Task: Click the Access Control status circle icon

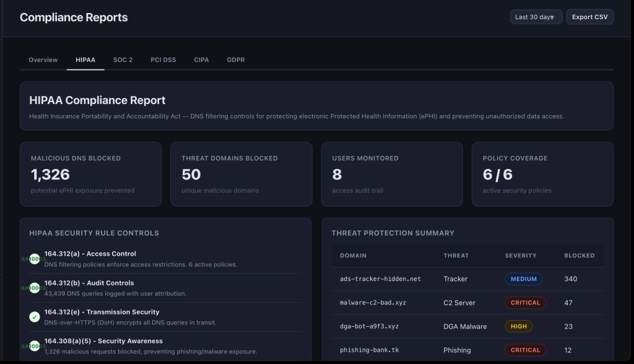Action: [x=35, y=259]
